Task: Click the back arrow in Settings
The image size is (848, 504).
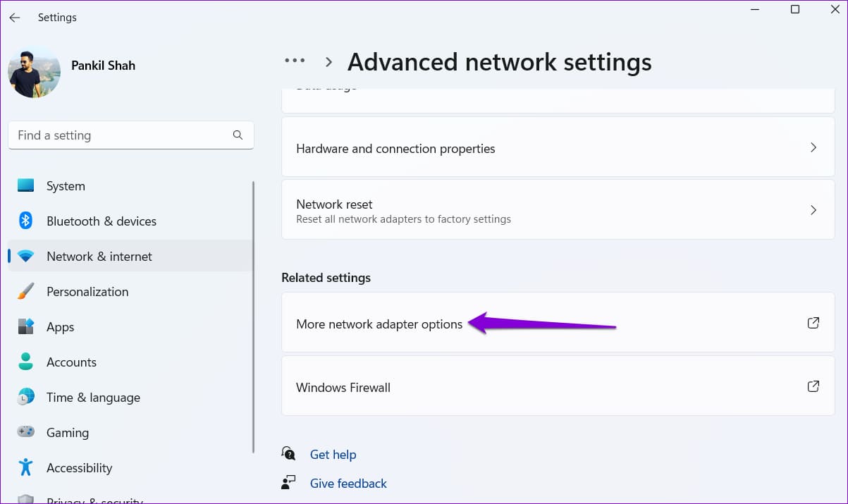Action: tap(15, 18)
